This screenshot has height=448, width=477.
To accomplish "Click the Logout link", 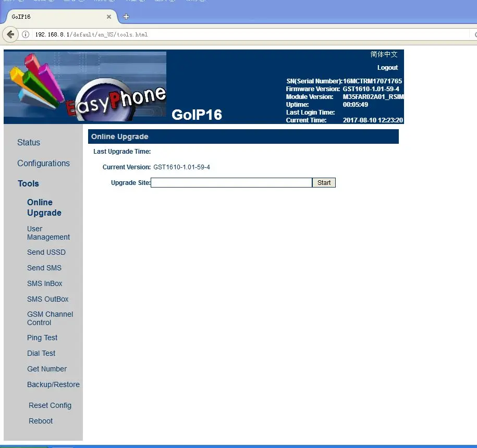I will (x=387, y=68).
